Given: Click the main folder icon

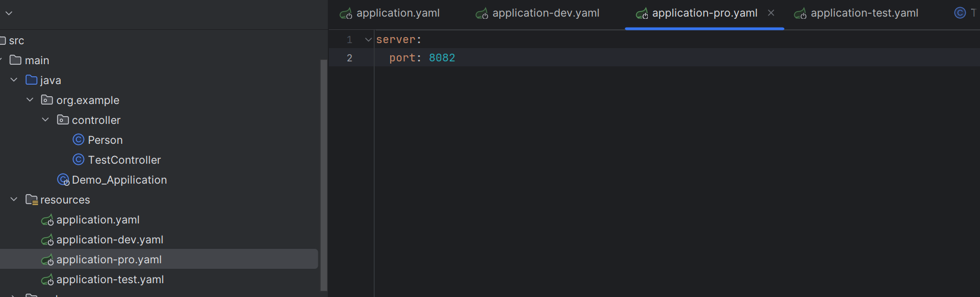Looking at the screenshot, I should coord(15,60).
